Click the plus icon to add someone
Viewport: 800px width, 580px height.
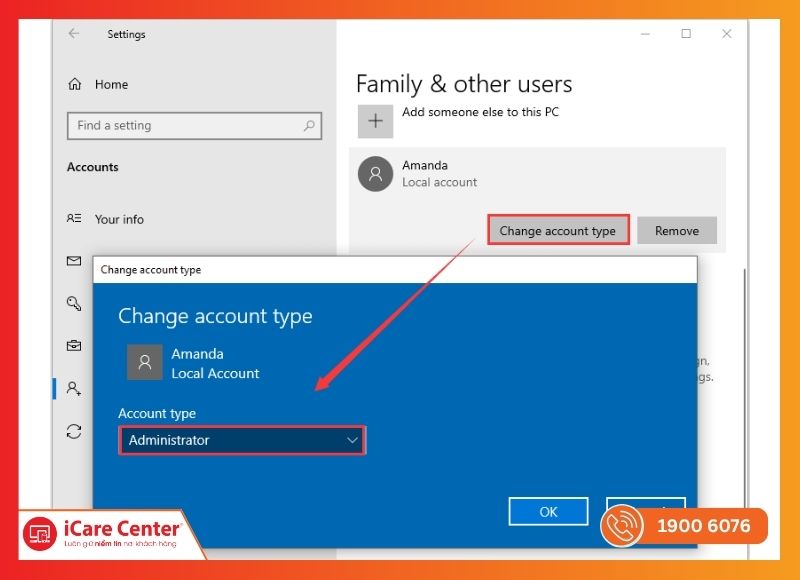tap(376, 121)
